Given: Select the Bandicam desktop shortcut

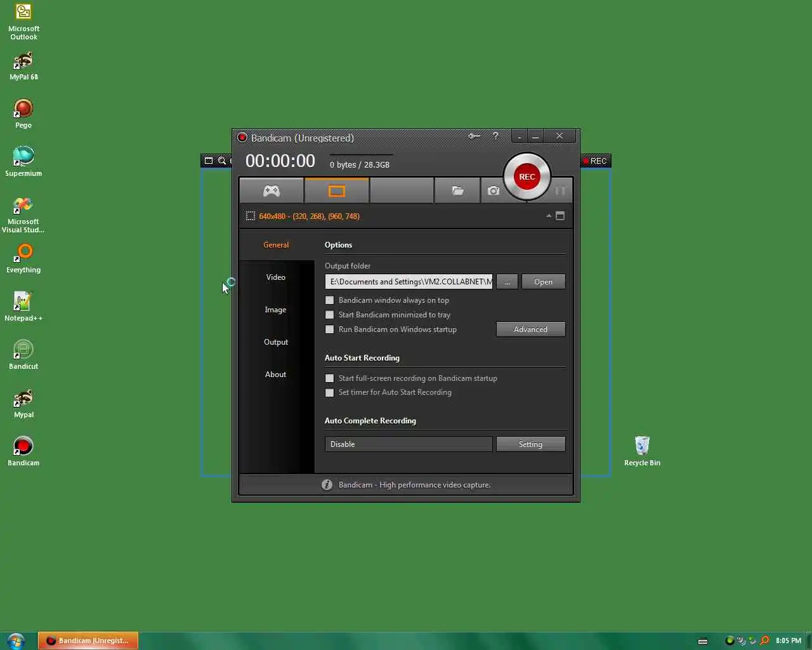Looking at the screenshot, I should tap(23, 451).
